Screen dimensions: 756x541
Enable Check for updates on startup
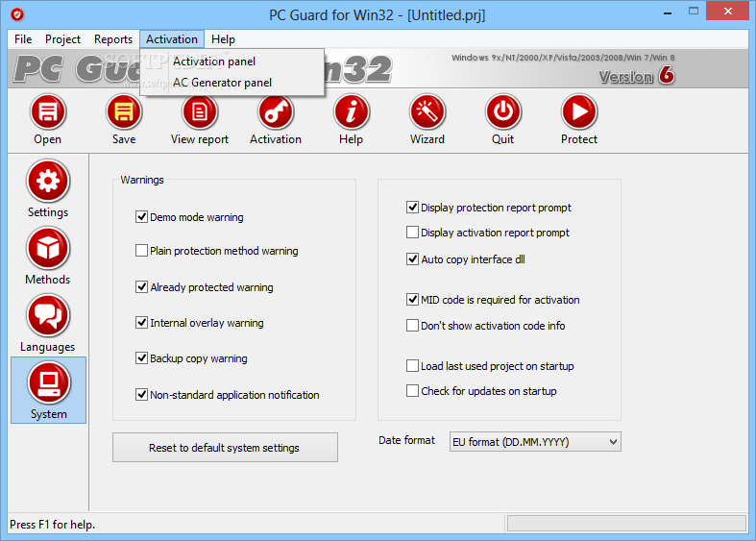coord(412,391)
